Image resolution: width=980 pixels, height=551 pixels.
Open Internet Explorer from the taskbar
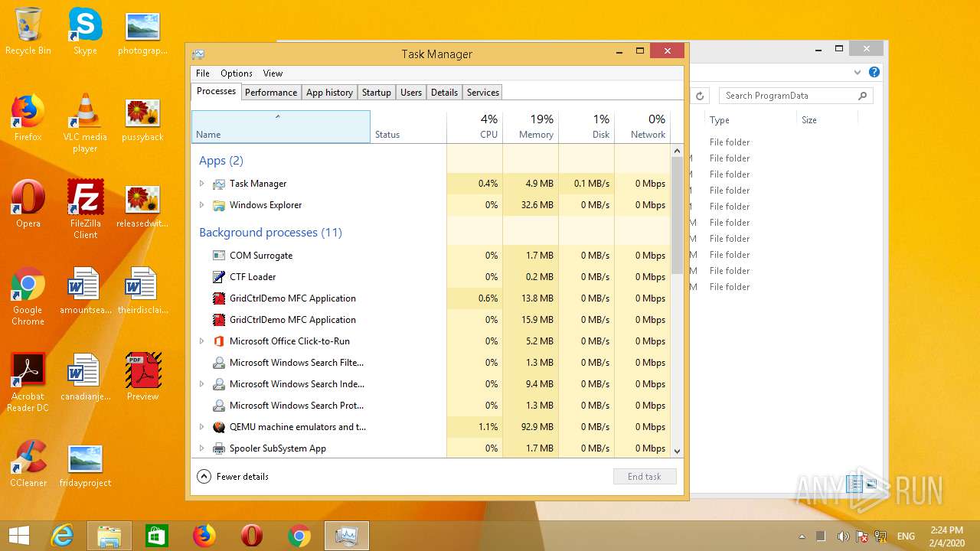pyautogui.click(x=62, y=536)
